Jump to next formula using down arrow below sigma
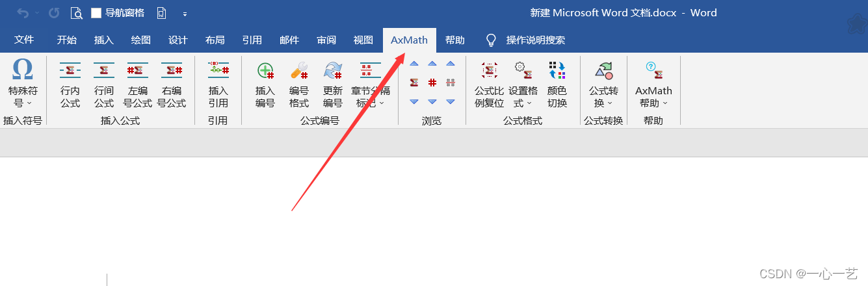This screenshot has width=868, height=286. pyautogui.click(x=414, y=101)
